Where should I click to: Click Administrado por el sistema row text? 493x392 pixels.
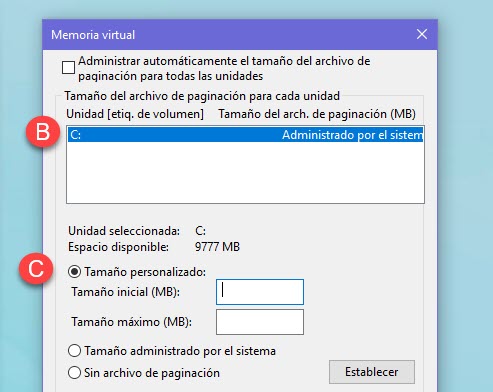(x=352, y=135)
